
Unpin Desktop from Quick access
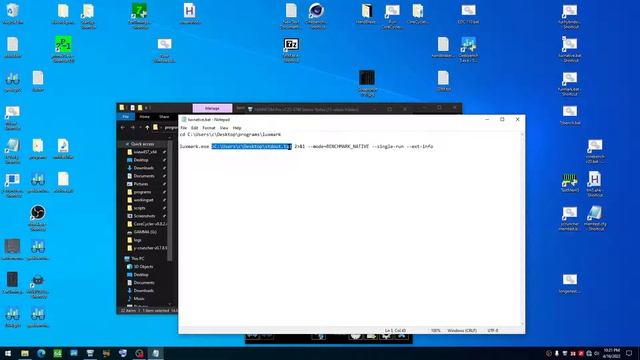click(x=164, y=160)
